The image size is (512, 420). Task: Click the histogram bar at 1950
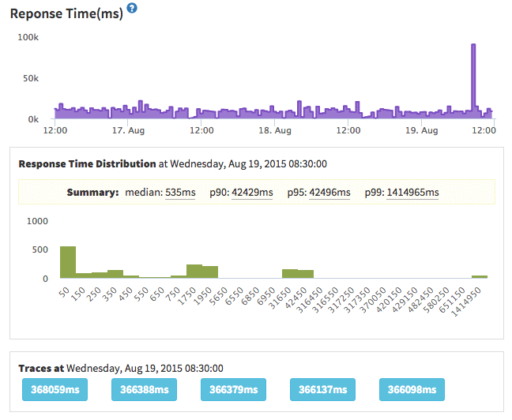pos(210,272)
